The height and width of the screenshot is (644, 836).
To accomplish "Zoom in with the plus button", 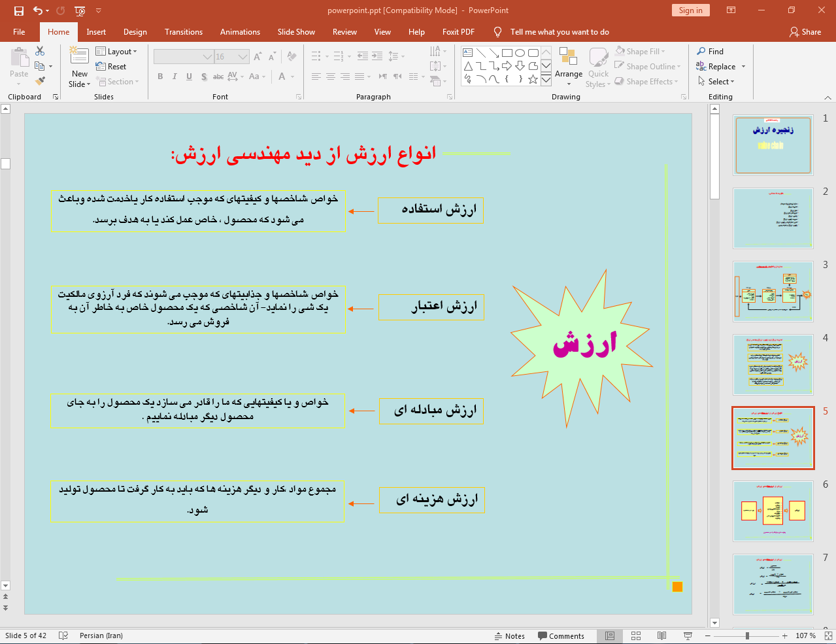I will [x=785, y=636].
